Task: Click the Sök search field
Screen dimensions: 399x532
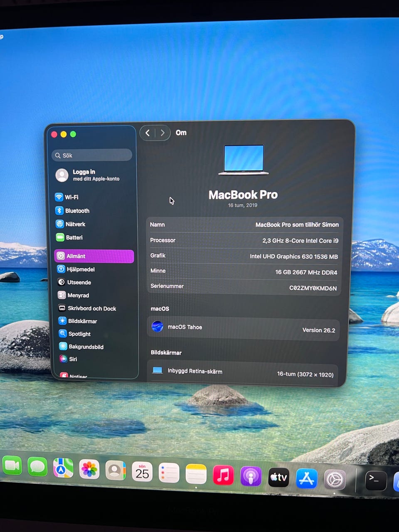Action: pos(92,155)
